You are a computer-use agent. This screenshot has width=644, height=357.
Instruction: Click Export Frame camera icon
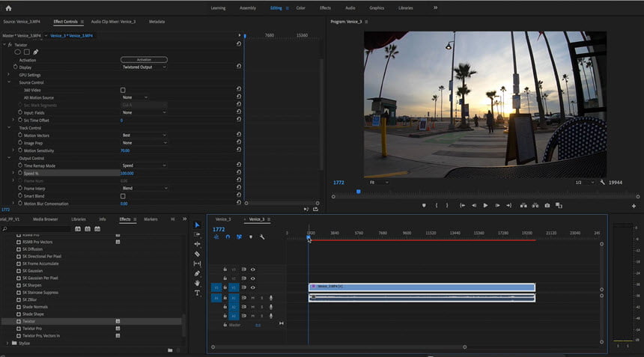(547, 206)
